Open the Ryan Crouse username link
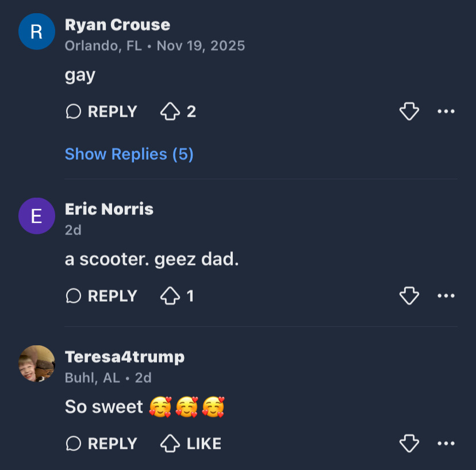 coord(117,25)
